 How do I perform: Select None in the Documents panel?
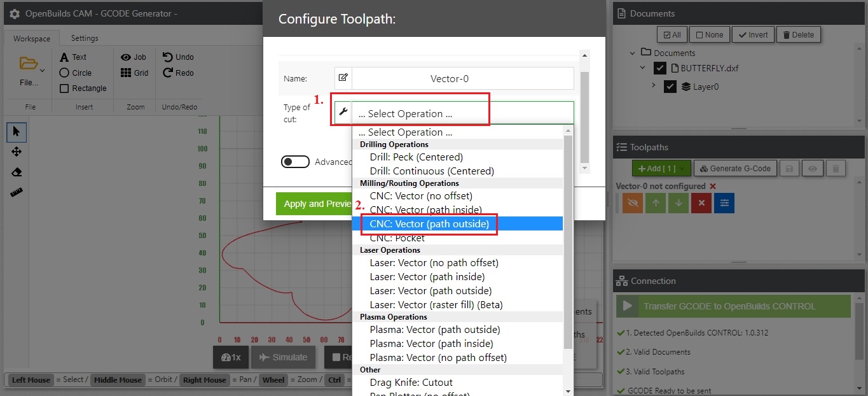[x=710, y=35]
